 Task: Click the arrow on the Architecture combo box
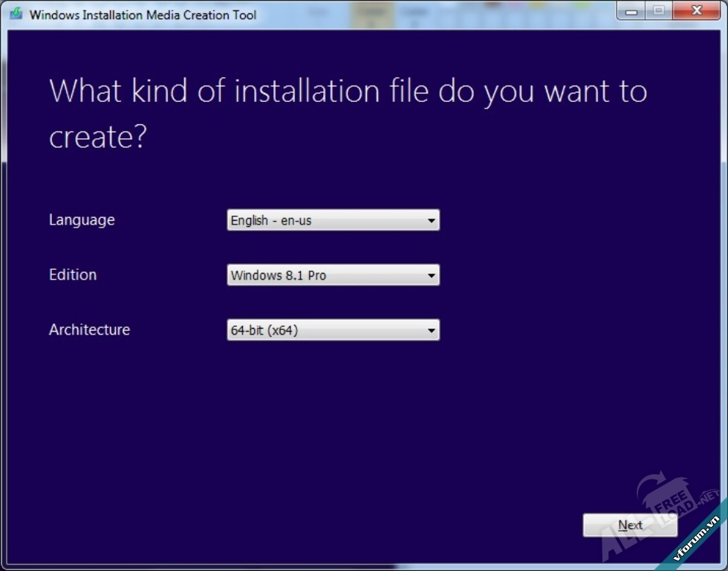click(431, 331)
